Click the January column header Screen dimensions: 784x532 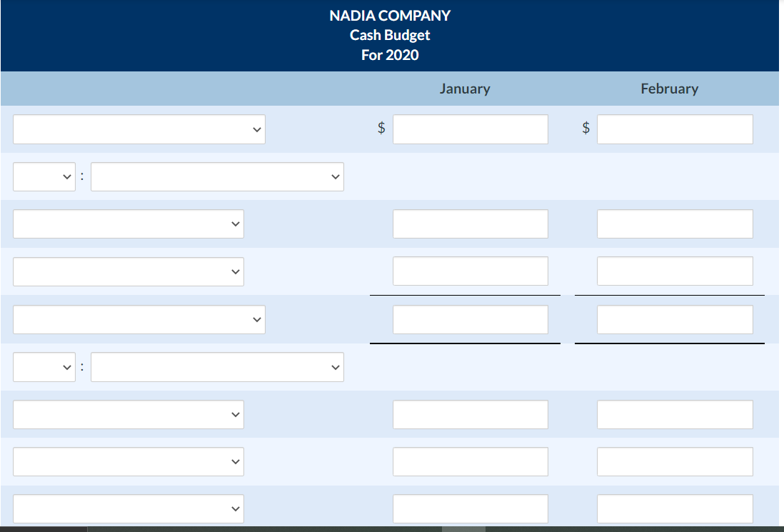click(465, 89)
